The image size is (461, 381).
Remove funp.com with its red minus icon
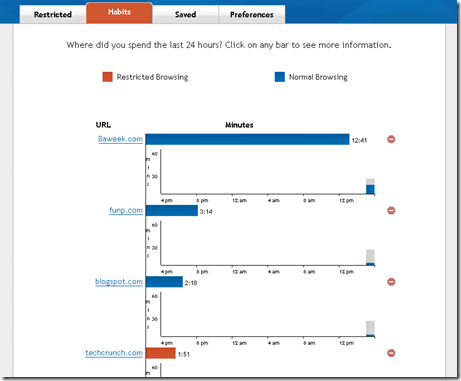[x=391, y=211]
